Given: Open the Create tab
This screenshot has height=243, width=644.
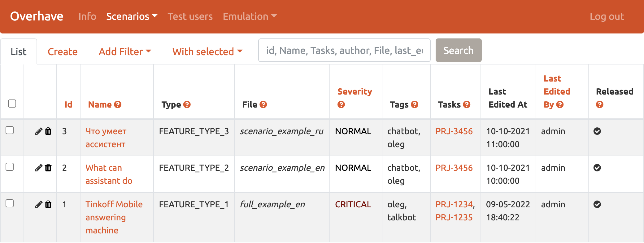Looking at the screenshot, I should (x=63, y=51).
